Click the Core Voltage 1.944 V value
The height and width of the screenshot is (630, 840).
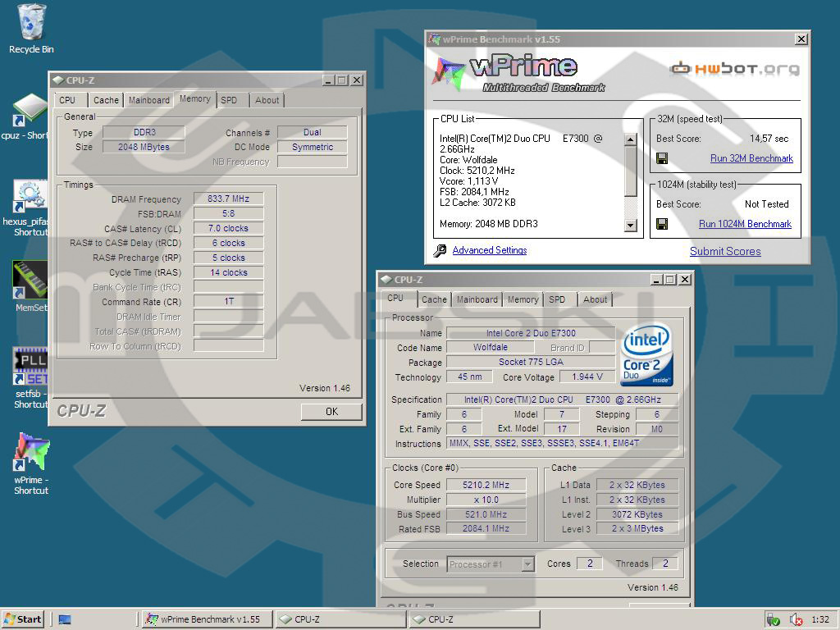tap(587, 377)
